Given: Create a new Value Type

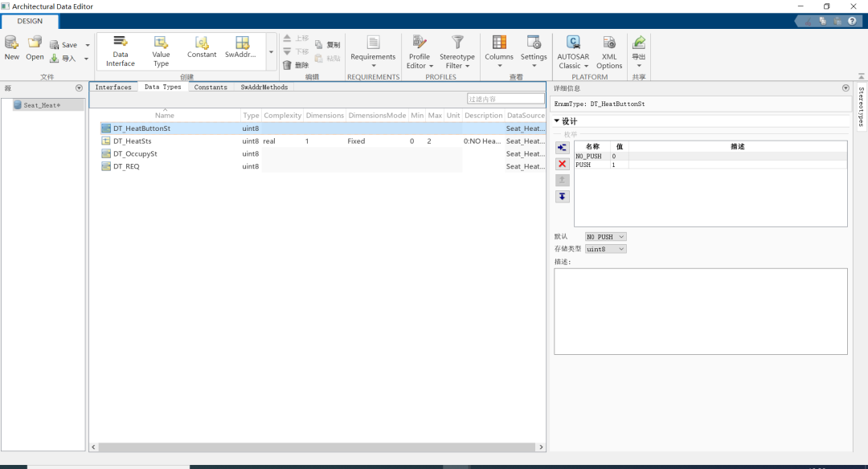Looking at the screenshot, I should click(161, 51).
